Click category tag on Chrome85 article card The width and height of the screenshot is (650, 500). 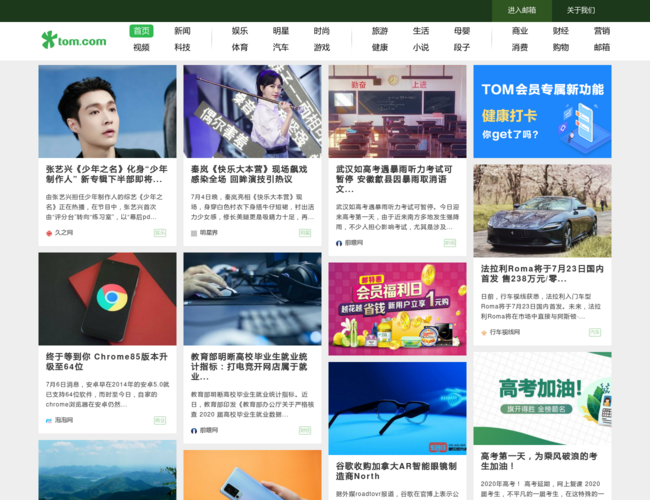[160, 420]
